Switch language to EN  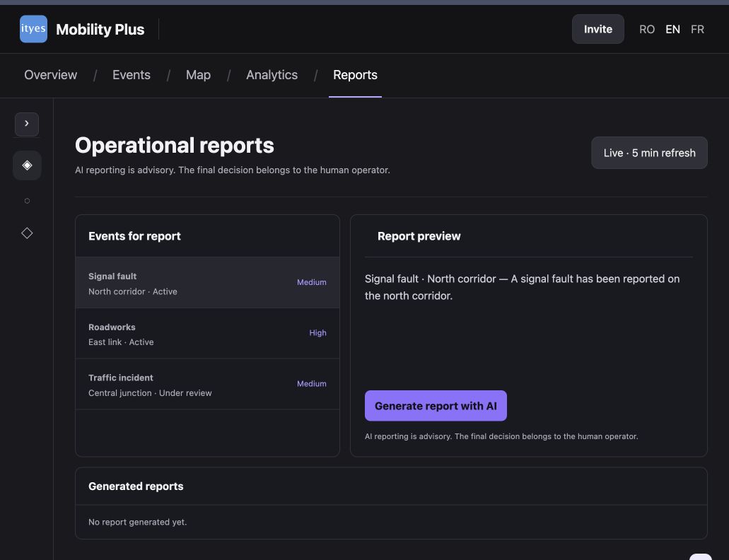672,29
